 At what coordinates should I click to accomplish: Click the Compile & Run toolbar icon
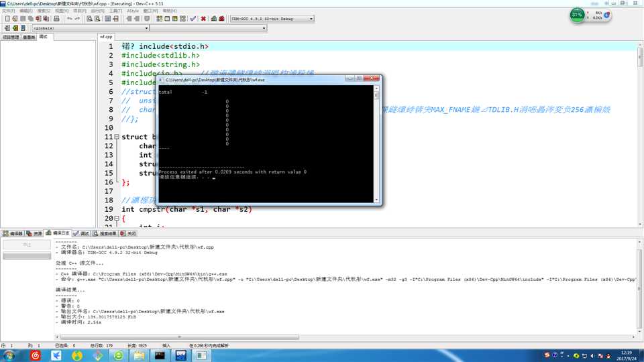tap(175, 19)
